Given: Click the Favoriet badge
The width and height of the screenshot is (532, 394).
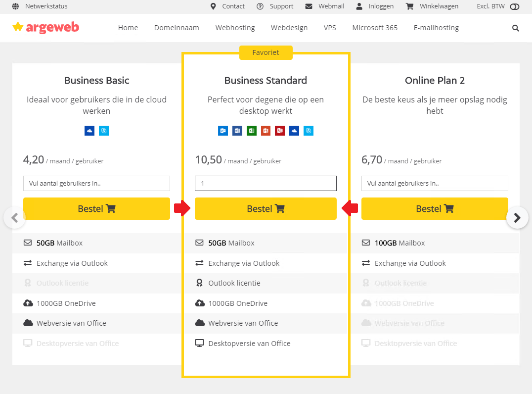Looking at the screenshot, I should click(266, 52).
